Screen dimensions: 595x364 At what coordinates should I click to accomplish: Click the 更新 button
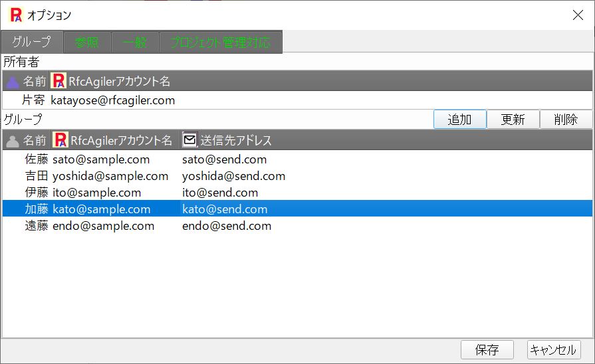tap(513, 120)
